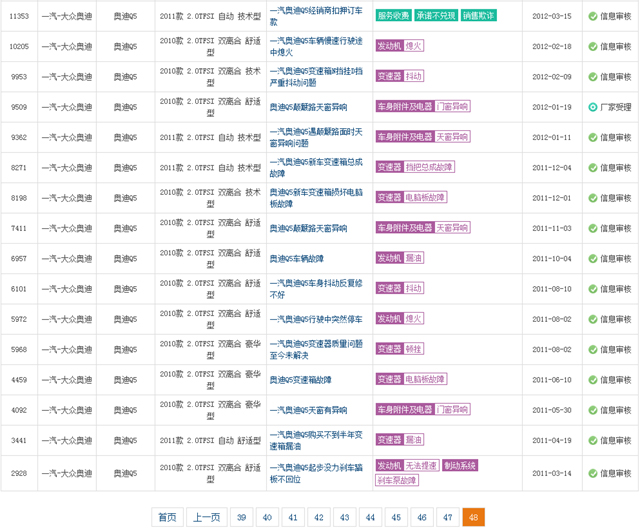Click the 厂家受理 status text in row 9509
The image size is (640, 530).
(x=616, y=107)
